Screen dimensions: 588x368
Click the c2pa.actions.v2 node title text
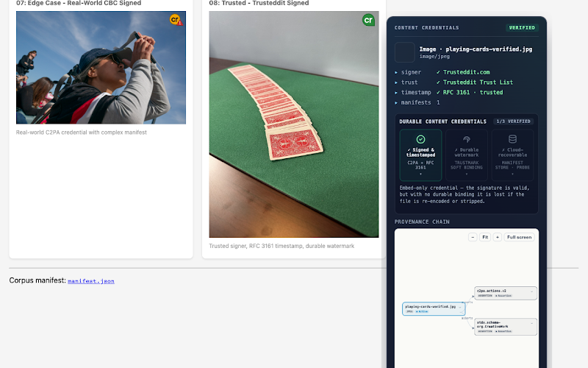click(x=491, y=291)
